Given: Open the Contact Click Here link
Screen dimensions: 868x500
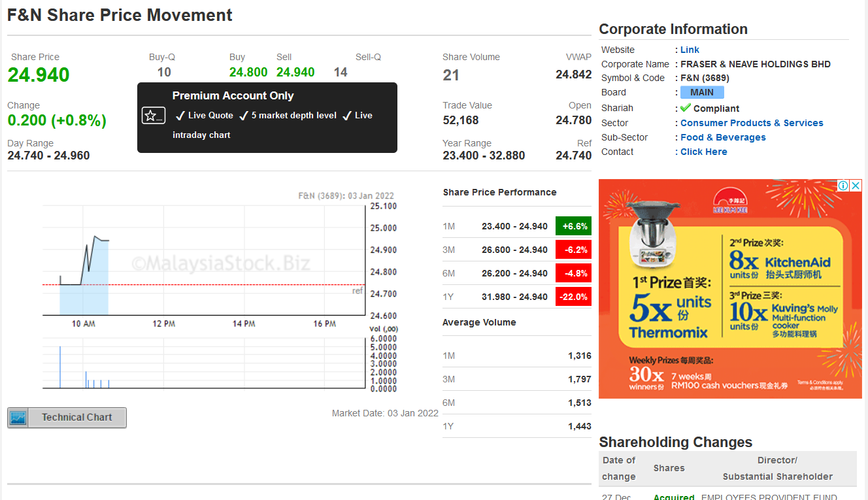Looking at the screenshot, I should pos(703,152).
